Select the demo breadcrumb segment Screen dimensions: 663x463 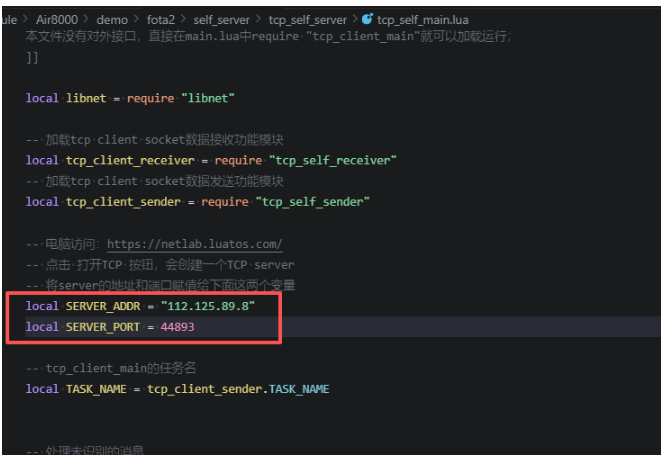[112, 20]
